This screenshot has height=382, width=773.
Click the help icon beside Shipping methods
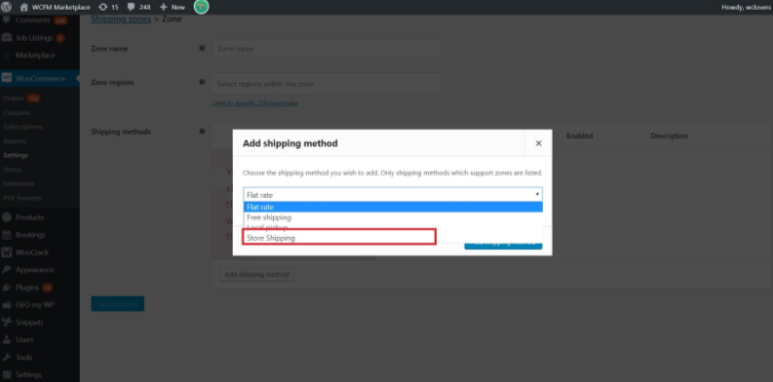(202, 131)
